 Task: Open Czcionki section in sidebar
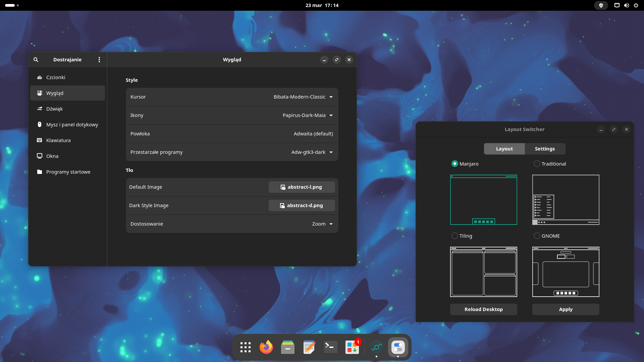pyautogui.click(x=56, y=77)
